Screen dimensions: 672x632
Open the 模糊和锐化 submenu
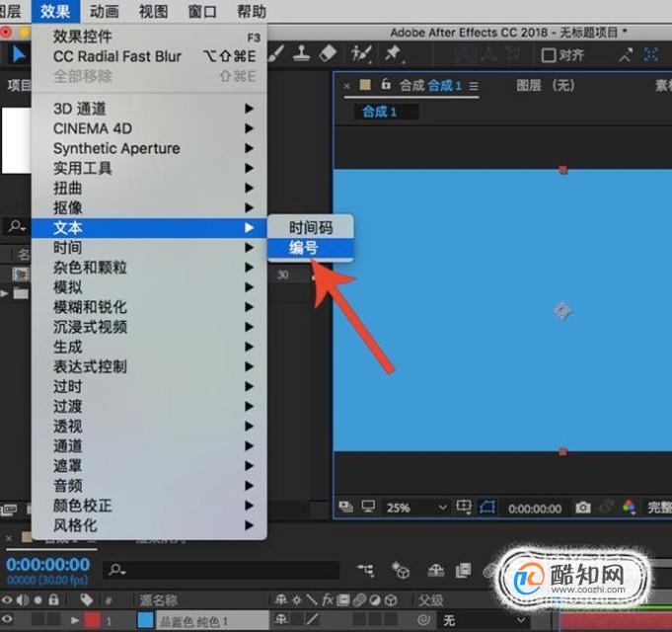tap(149, 307)
